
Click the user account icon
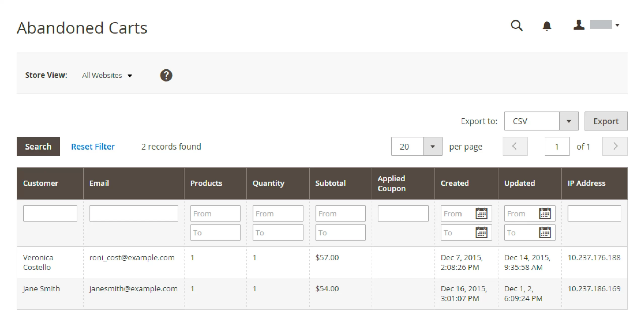[579, 25]
